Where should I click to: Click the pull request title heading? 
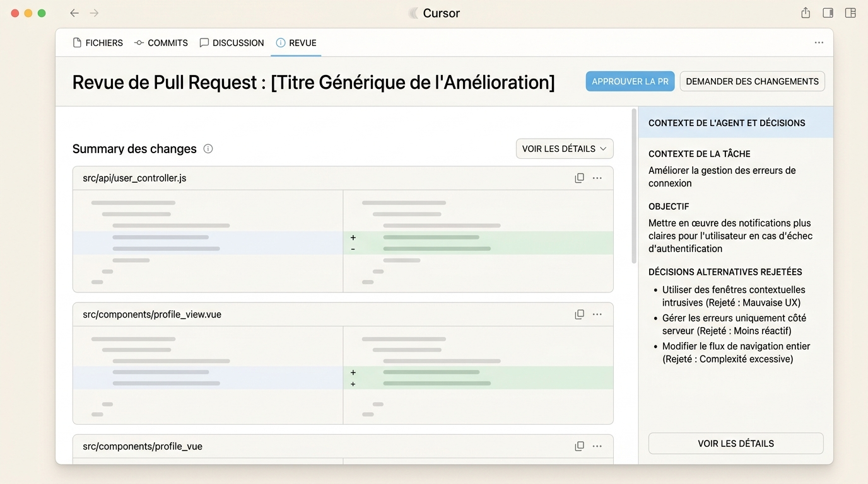coord(314,83)
